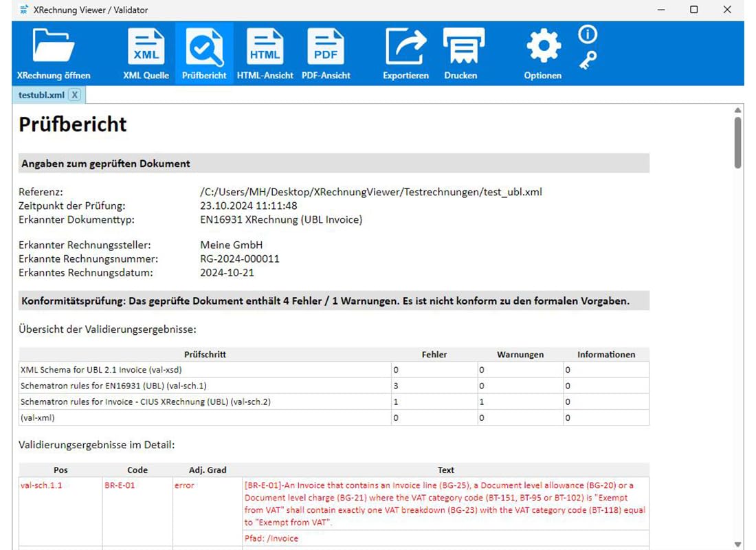
Task: Click the invoice issuer Meine GmbH
Action: coord(232,245)
